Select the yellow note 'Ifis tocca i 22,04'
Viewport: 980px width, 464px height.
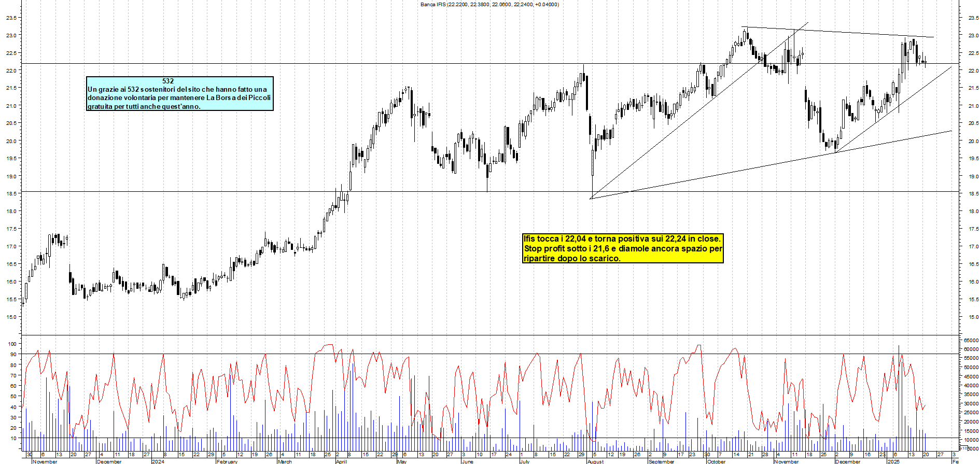(623, 248)
